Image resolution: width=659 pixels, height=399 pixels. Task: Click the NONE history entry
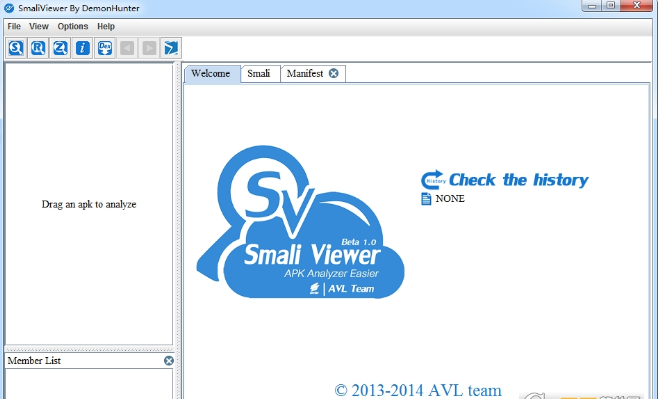click(x=450, y=198)
